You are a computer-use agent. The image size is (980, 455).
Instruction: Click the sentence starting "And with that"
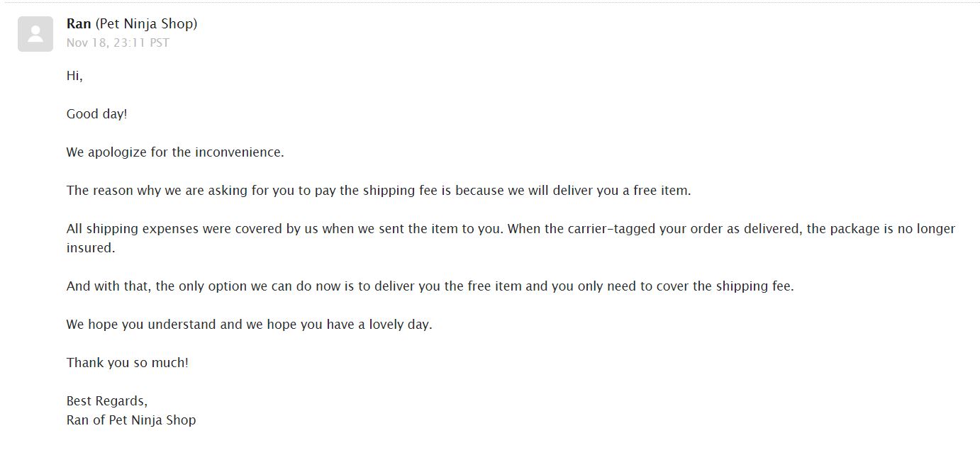pyautogui.click(x=430, y=286)
